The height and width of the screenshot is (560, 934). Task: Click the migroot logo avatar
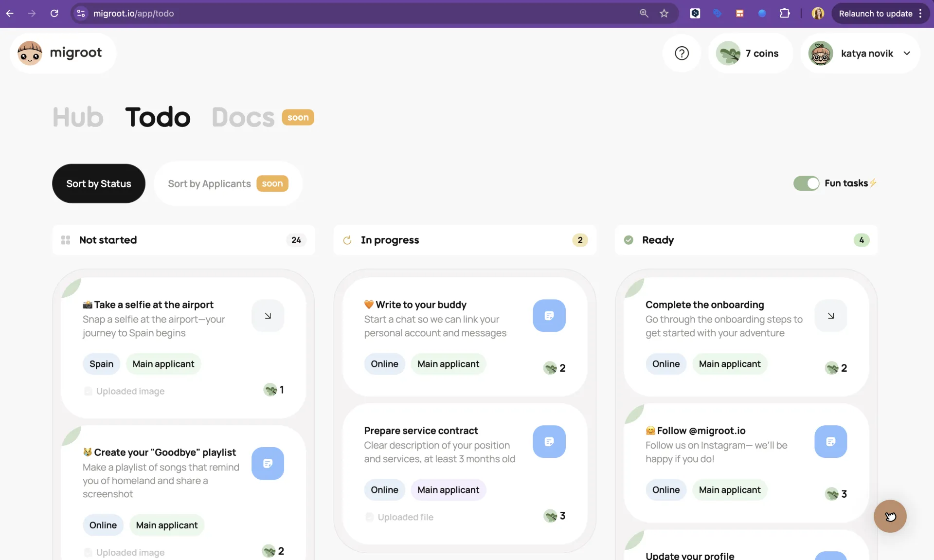point(30,54)
